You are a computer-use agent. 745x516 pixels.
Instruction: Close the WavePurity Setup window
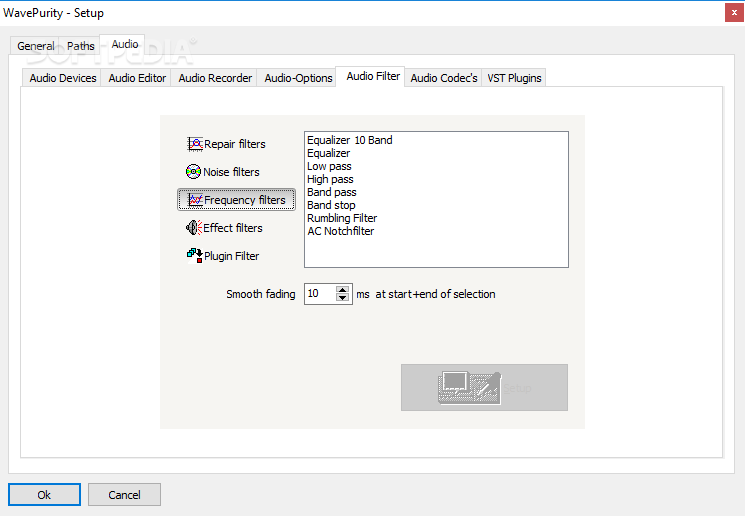click(734, 13)
